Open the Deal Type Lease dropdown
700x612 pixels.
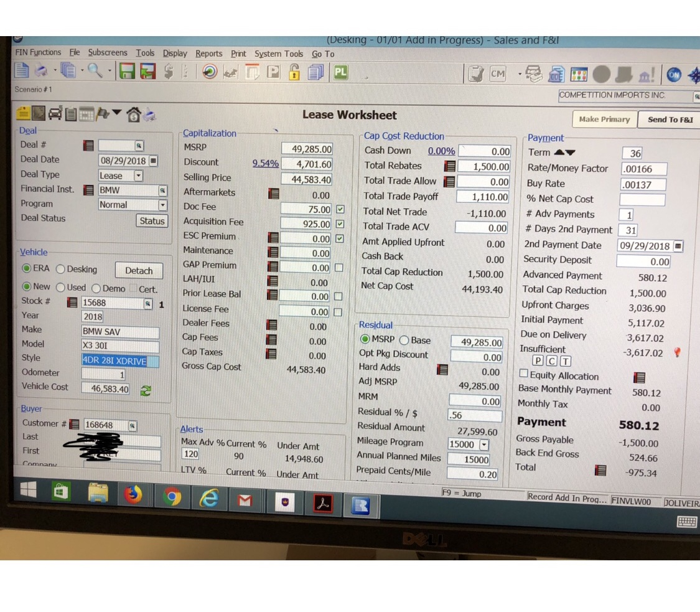(138, 176)
